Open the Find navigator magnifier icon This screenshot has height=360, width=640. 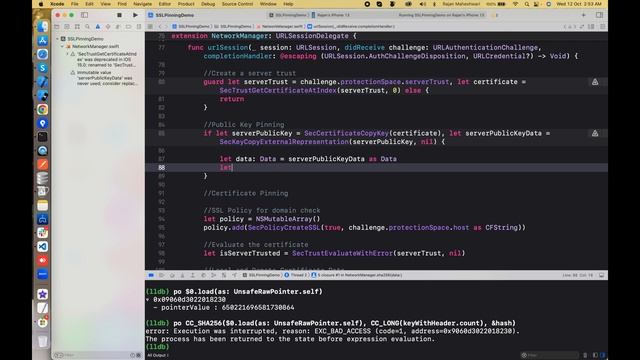pos(87,27)
